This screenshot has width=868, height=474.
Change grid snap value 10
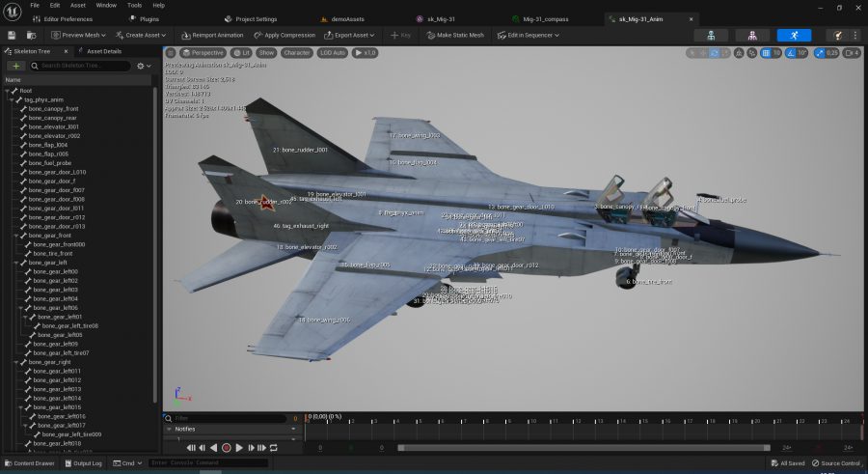776,53
